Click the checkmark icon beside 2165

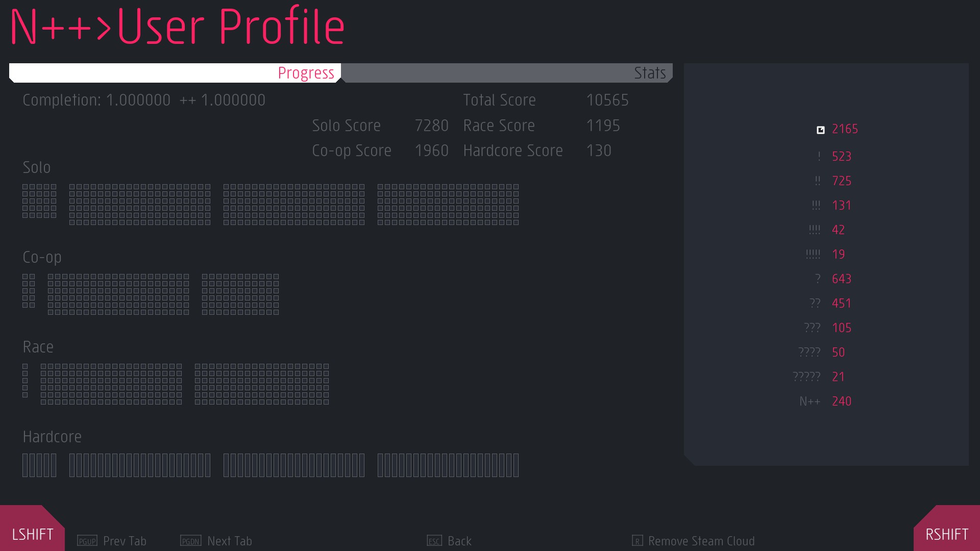point(820,130)
